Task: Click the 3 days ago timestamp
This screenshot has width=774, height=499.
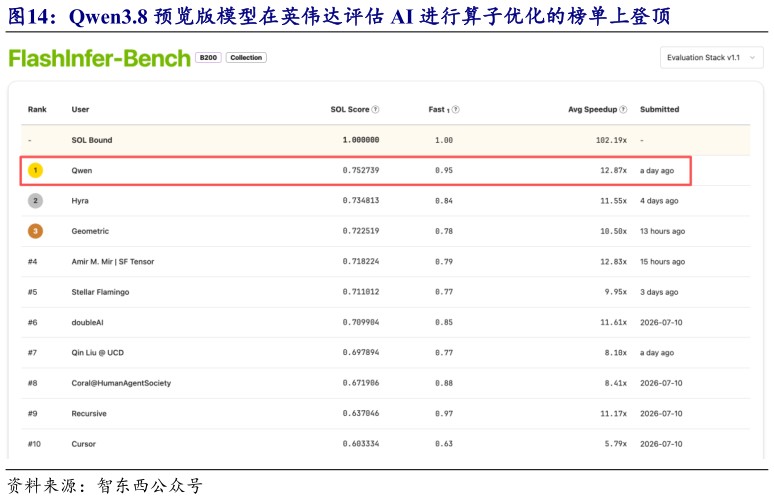Action: click(659, 292)
